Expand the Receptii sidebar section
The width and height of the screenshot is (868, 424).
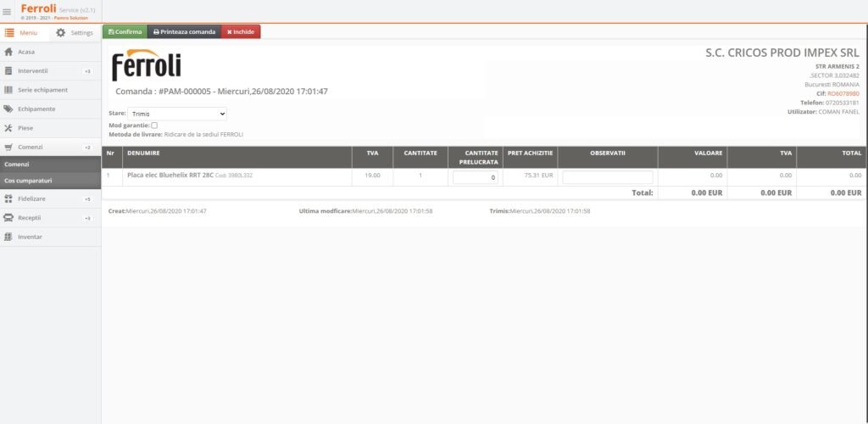tap(50, 218)
